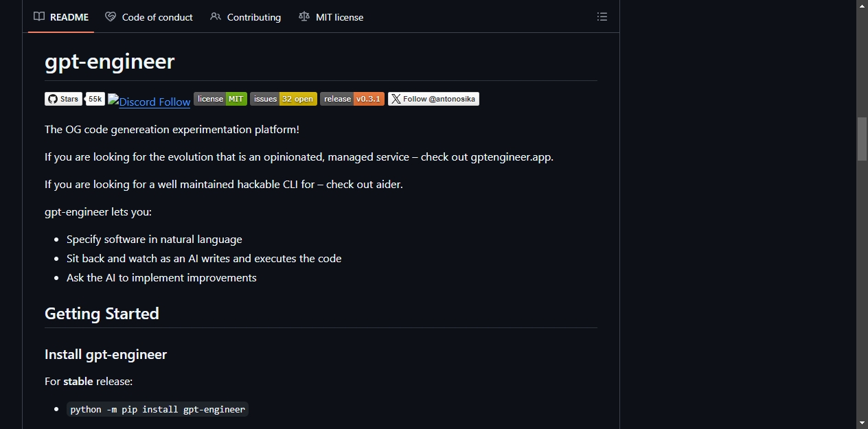Click the 'Sit back and watch' bullet
Screen dimensions: 868x429
(x=204, y=259)
